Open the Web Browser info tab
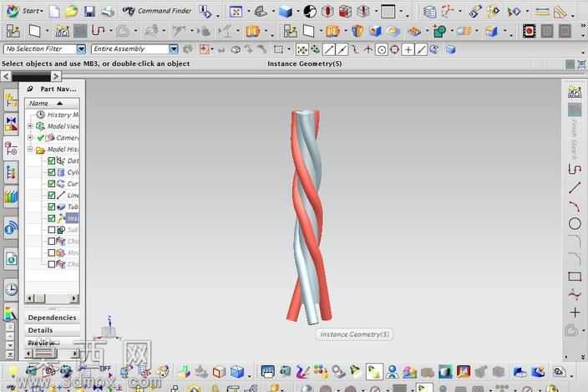This screenshot has width=588, height=392. 11,227
